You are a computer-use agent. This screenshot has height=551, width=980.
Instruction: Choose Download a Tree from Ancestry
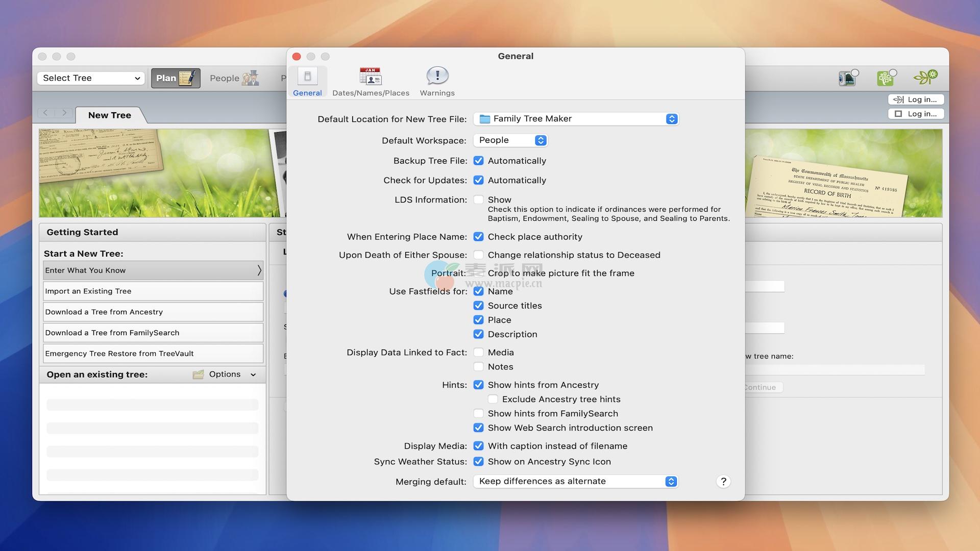tap(153, 312)
